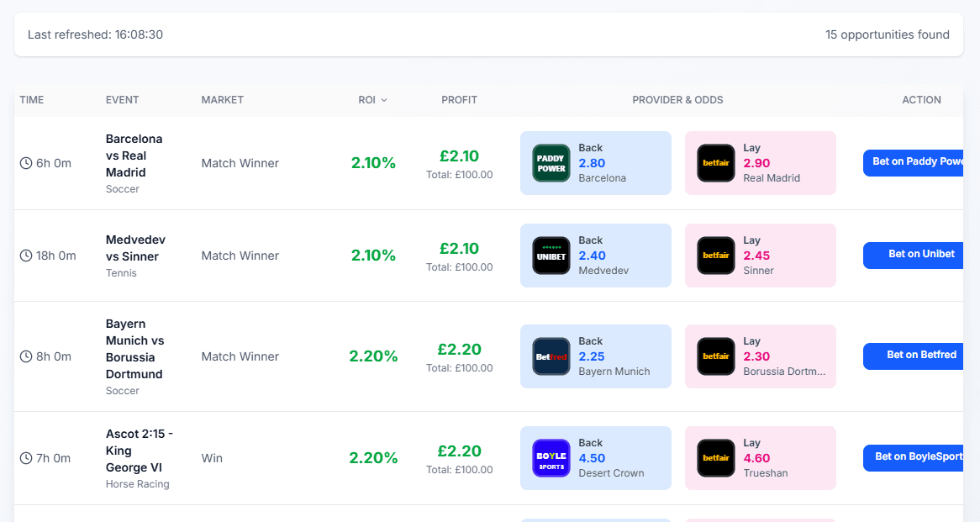Viewport: 980px width, 522px height.
Task: Click the Bet on BoyleSports button
Action: [917, 457]
